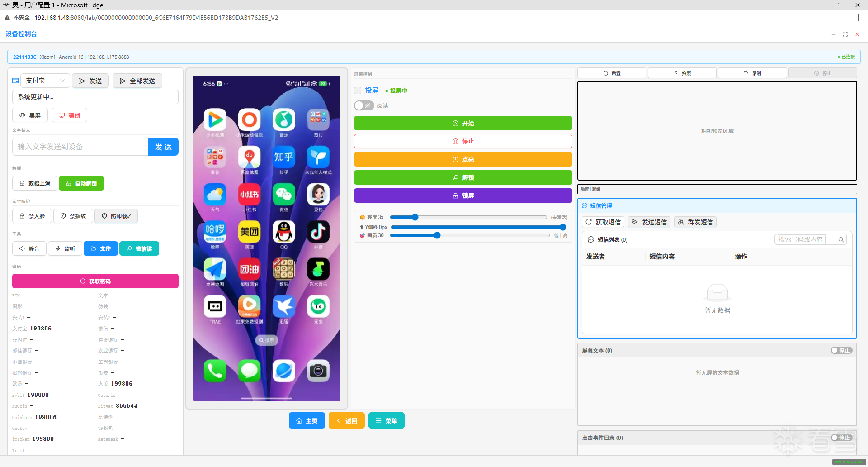This screenshot has width=868, height=467.
Task: Open the Zhihu app icon
Action: pyautogui.click(x=284, y=157)
